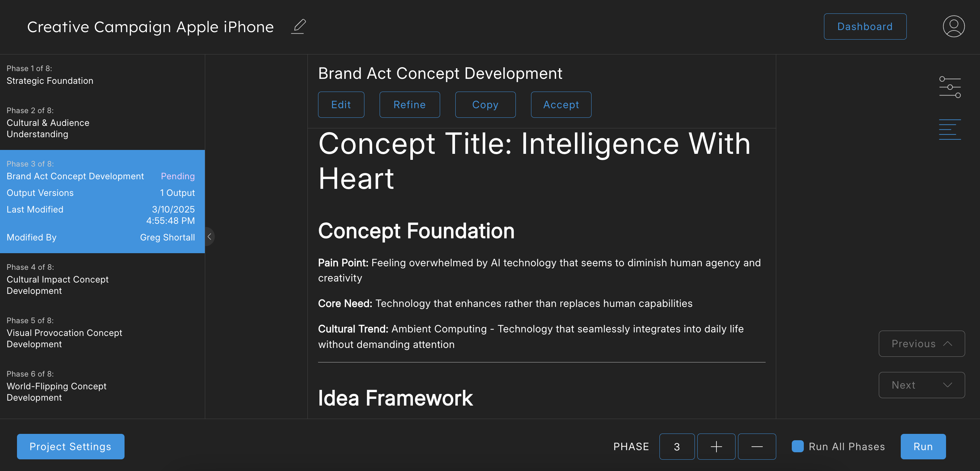Click the Previous up-chevron button
This screenshot has height=471, width=980.
tap(921, 344)
